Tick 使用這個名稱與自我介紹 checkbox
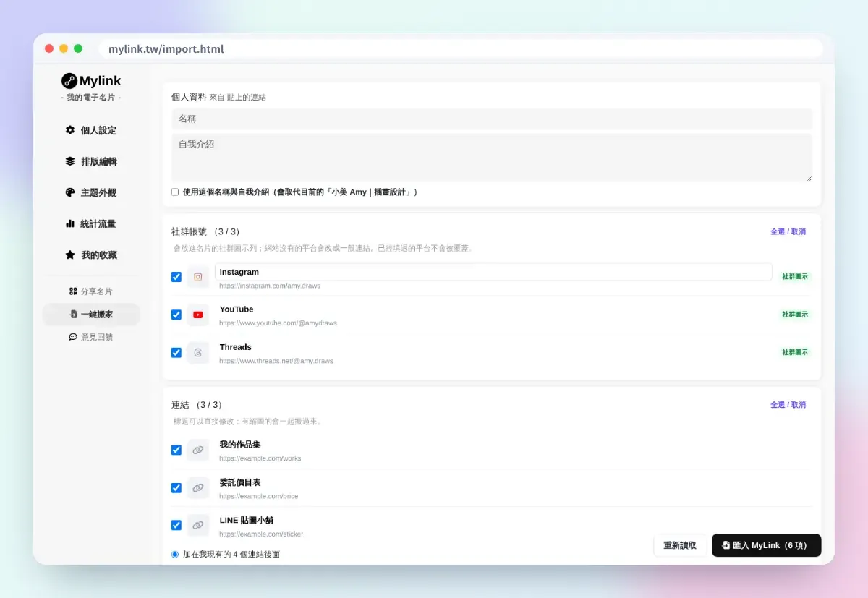868x598 pixels. 175,192
